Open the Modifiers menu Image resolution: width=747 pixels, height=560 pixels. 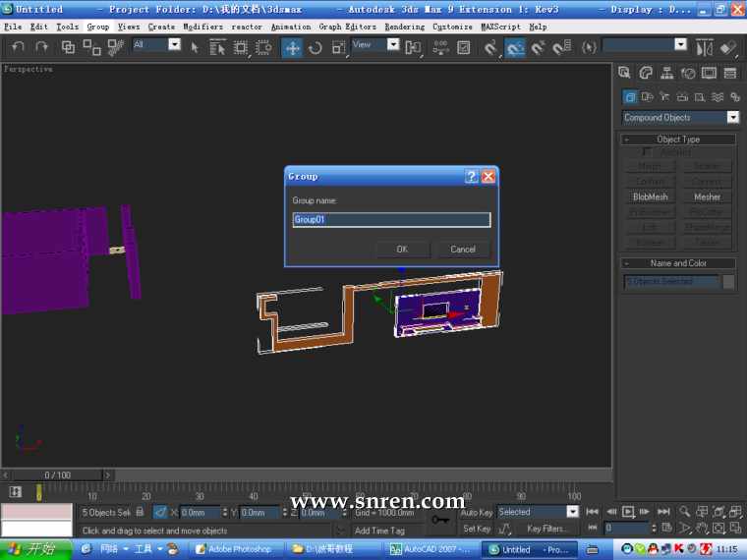(202, 27)
